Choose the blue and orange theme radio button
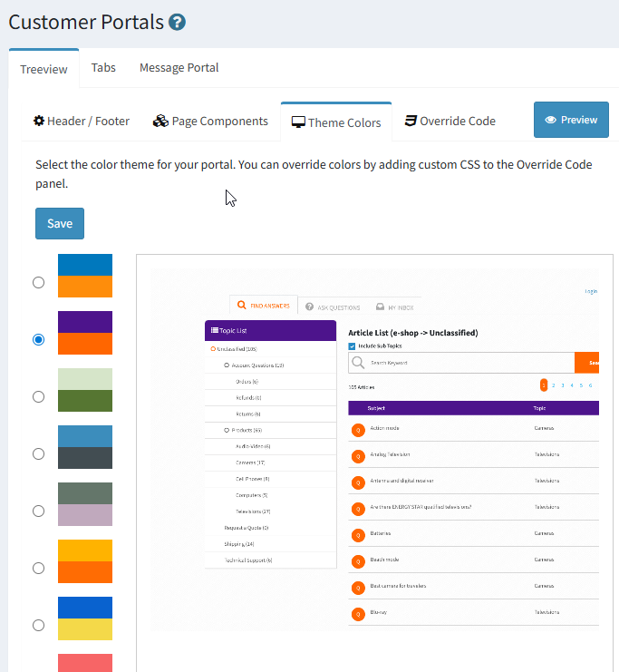 tap(39, 282)
